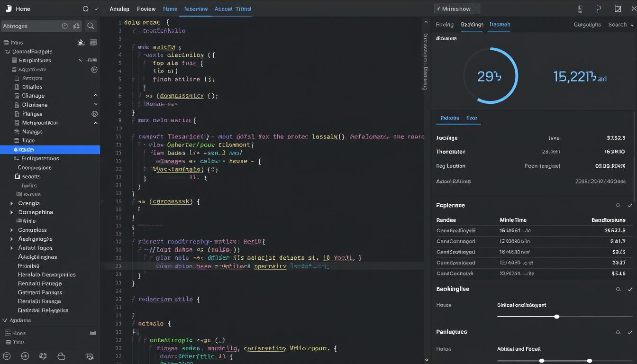
Task: Select the highlighted blue row in sidebar tree
Action: (50, 150)
